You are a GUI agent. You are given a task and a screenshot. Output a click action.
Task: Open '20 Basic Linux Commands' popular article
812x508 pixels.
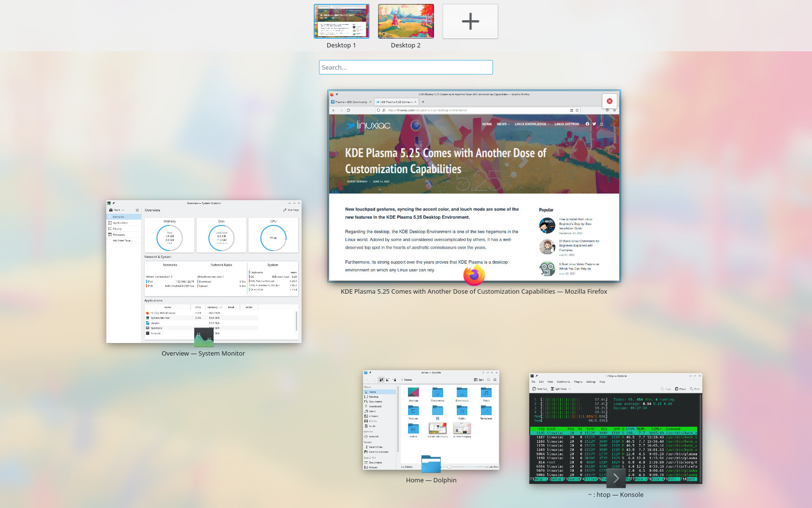point(579,245)
